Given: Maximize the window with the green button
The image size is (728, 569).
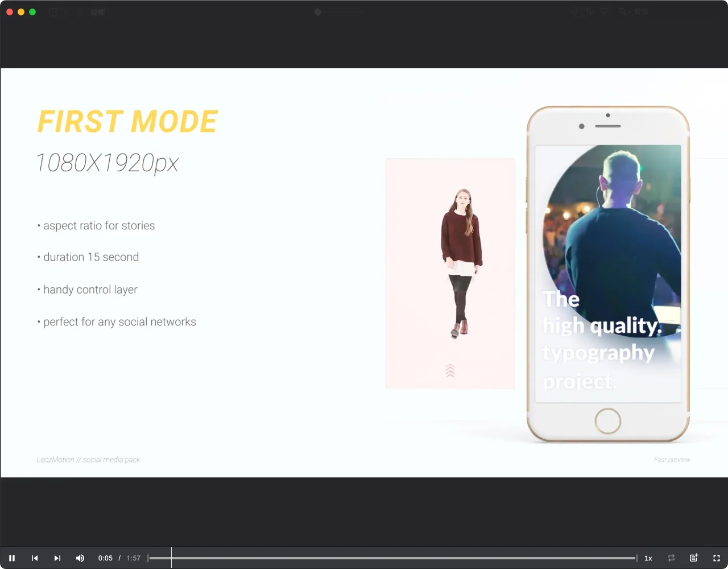Looking at the screenshot, I should pos(32,12).
